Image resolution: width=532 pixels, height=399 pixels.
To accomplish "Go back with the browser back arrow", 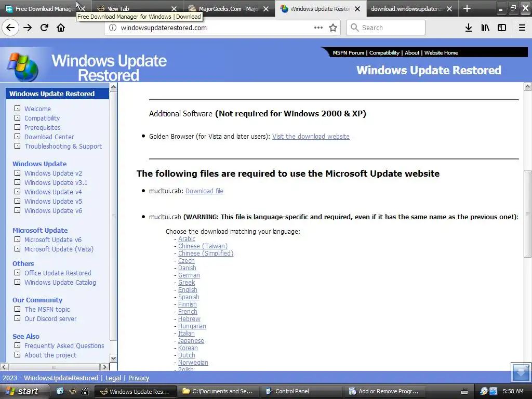I will pyautogui.click(x=10, y=28).
